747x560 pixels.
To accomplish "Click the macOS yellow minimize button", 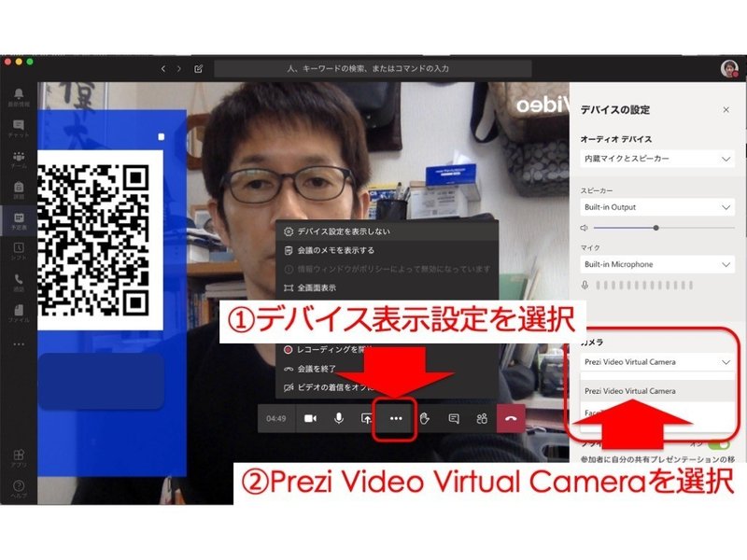I will [19, 62].
